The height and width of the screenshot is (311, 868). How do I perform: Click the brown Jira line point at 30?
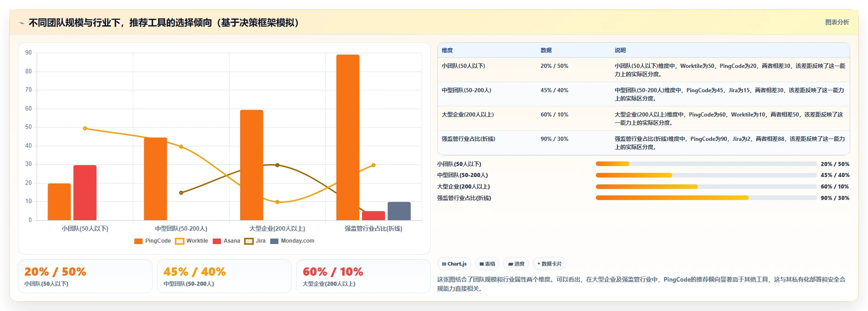click(x=277, y=165)
